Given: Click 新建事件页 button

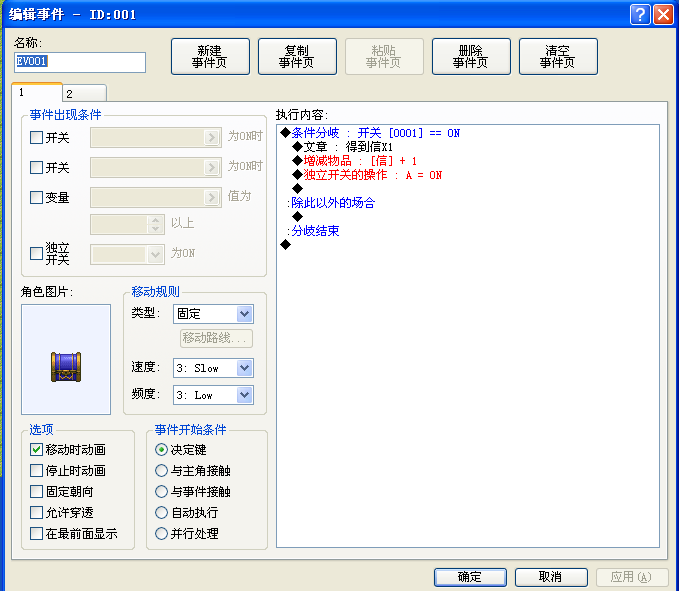Looking at the screenshot, I should pos(210,56).
